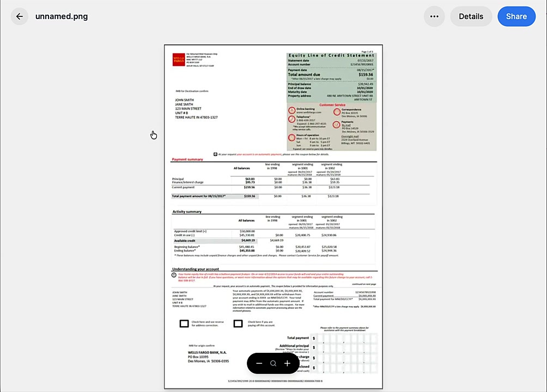Click the unnamed.png file name
Screen dimensions: 547x392
pyautogui.click(x=62, y=16)
